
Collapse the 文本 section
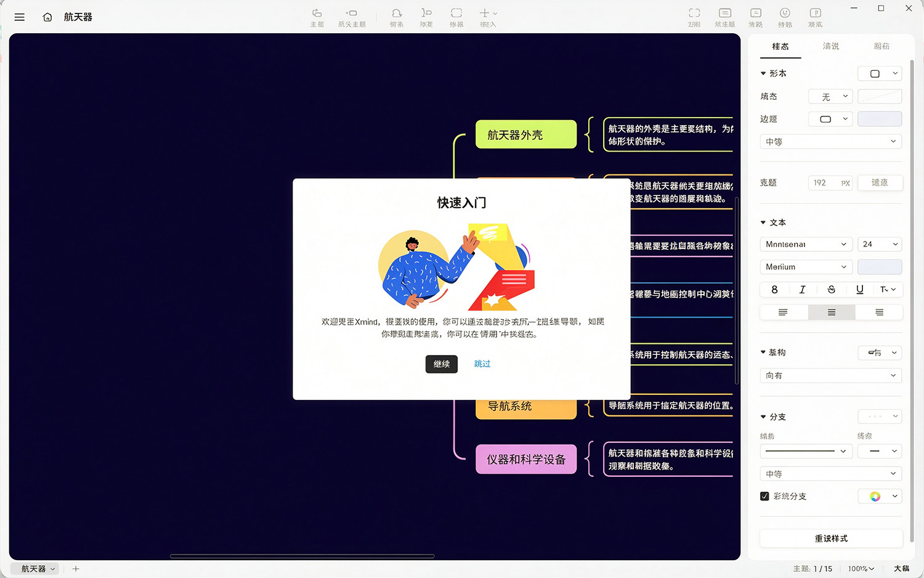pyautogui.click(x=763, y=222)
